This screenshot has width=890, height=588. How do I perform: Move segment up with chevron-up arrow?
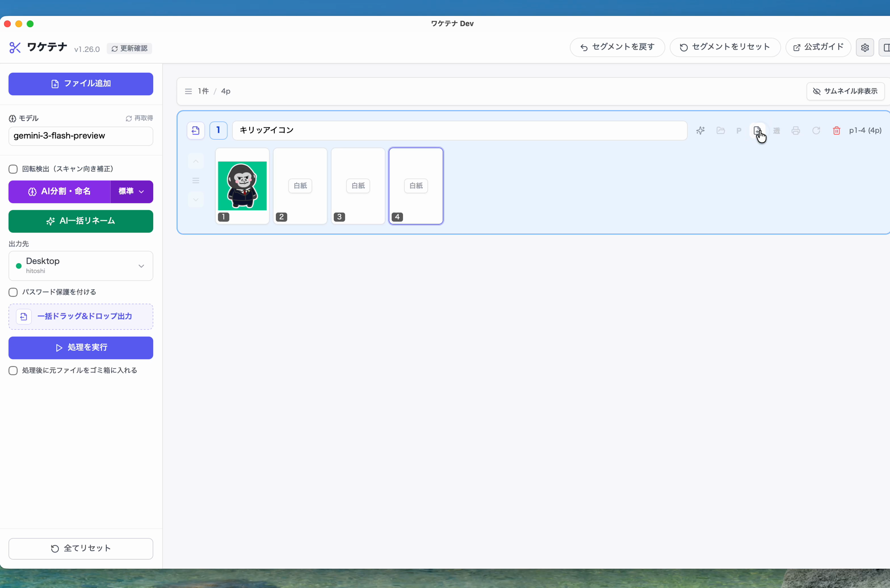pos(196,162)
